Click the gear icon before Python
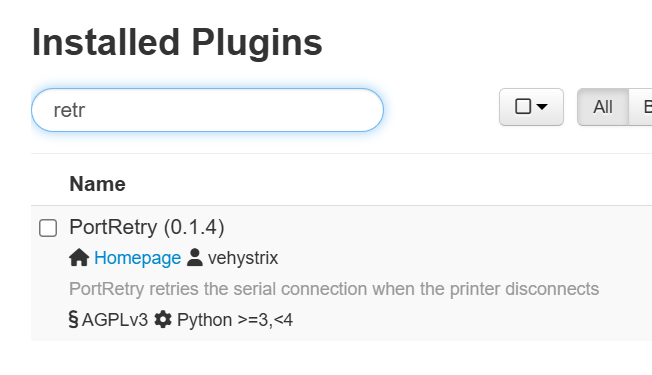The width and height of the screenshot is (652, 375). 163,319
